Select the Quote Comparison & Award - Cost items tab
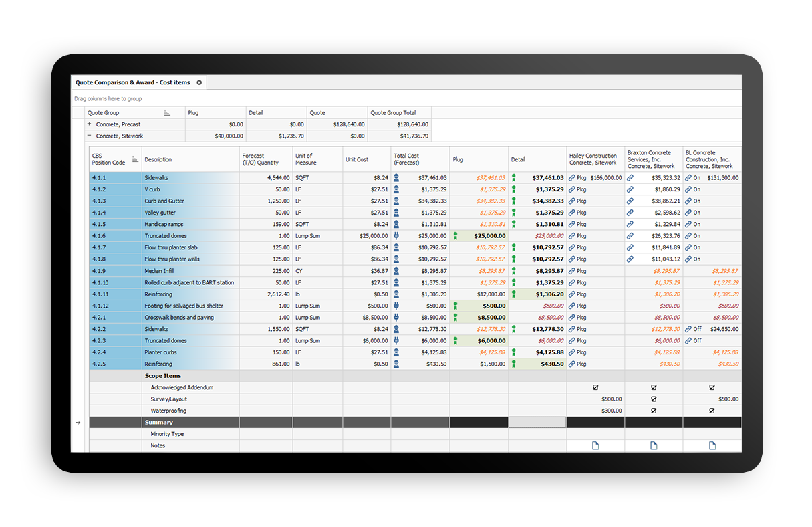812x527 pixels. [134, 82]
